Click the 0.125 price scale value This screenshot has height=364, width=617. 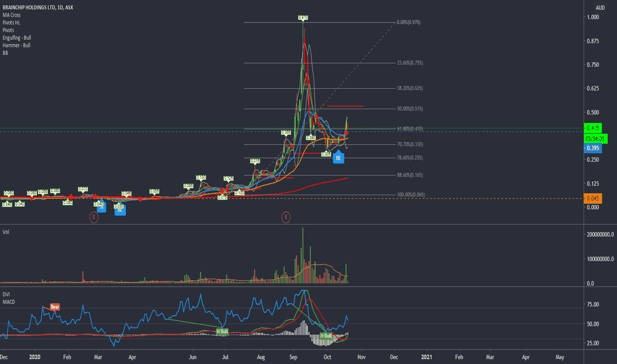point(593,184)
